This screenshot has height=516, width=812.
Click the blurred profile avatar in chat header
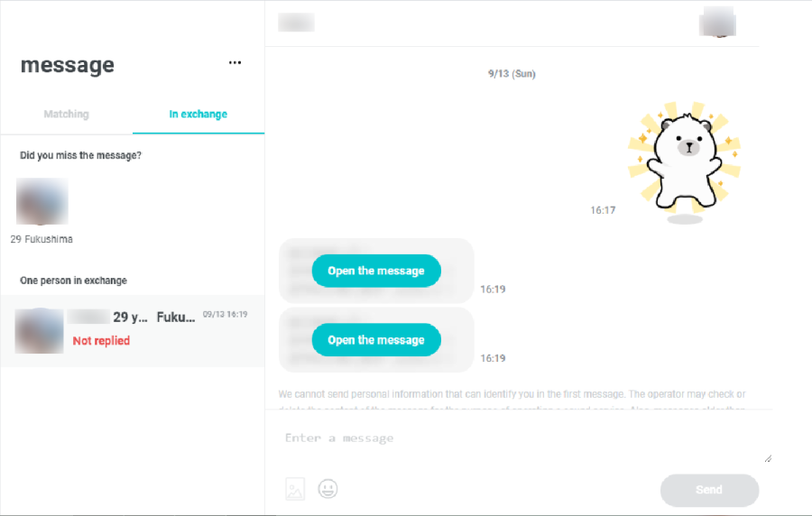tap(717, 23)
